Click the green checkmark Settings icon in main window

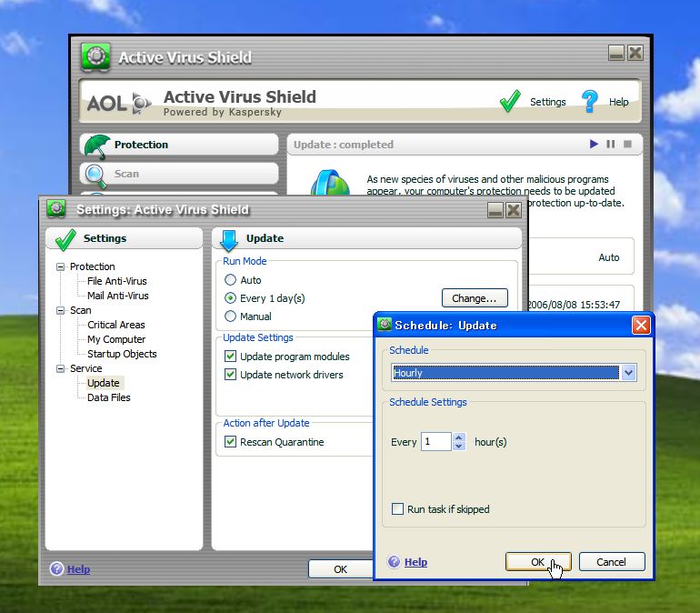pyautogui.click(x=510, y=101)
